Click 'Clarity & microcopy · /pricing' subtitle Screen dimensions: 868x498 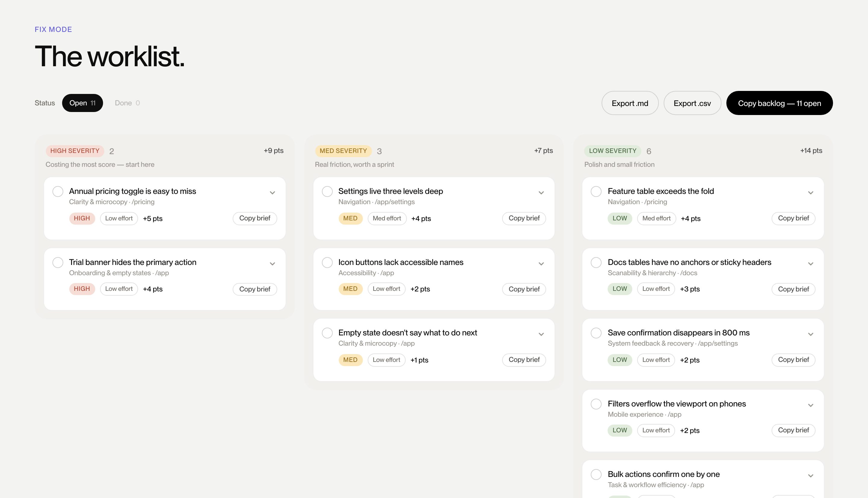click(x=112, y=202)
